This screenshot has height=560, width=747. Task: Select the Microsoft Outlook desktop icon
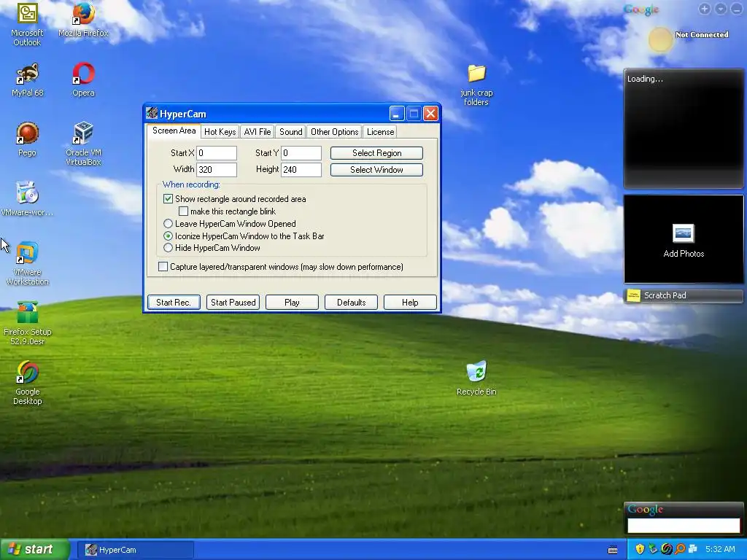tap(27, 24)
